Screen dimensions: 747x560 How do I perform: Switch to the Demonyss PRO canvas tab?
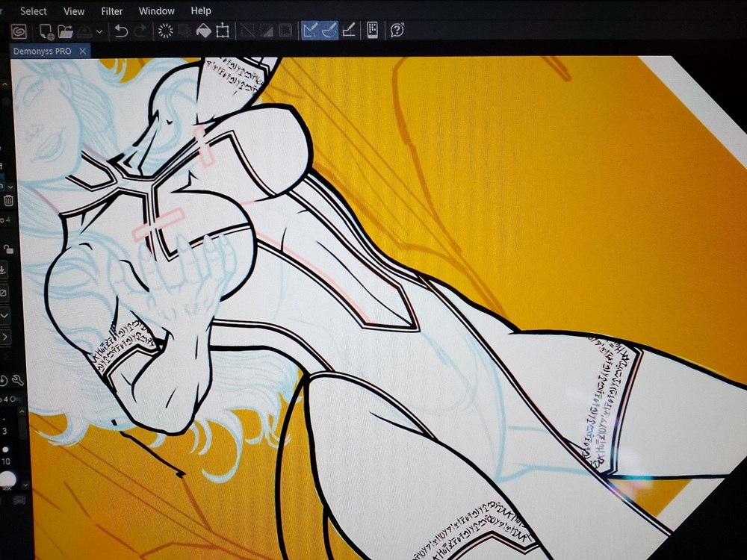(42, 51)
